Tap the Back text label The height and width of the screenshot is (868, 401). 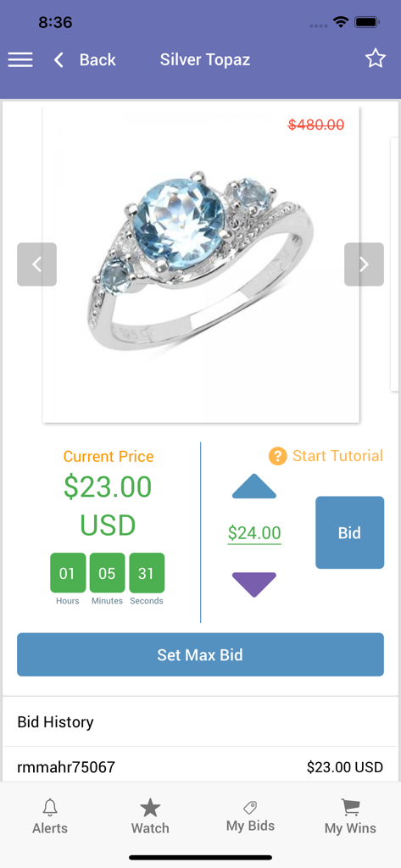[97, 60]
